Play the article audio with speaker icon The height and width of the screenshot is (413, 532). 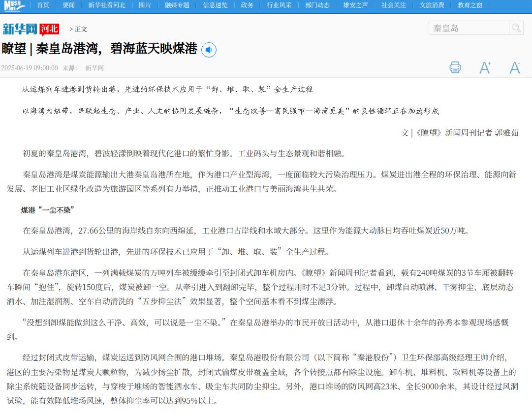(x=209, y=50)
